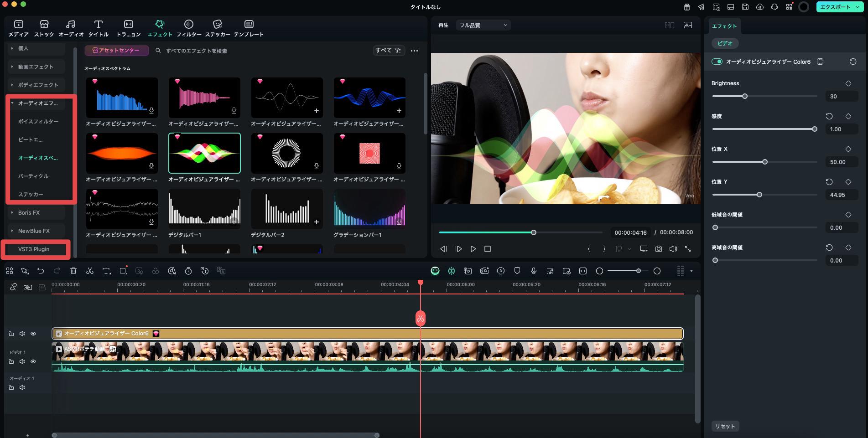Select the ボイスフィルター subcategory
The image size is (868, 438).
38,121
